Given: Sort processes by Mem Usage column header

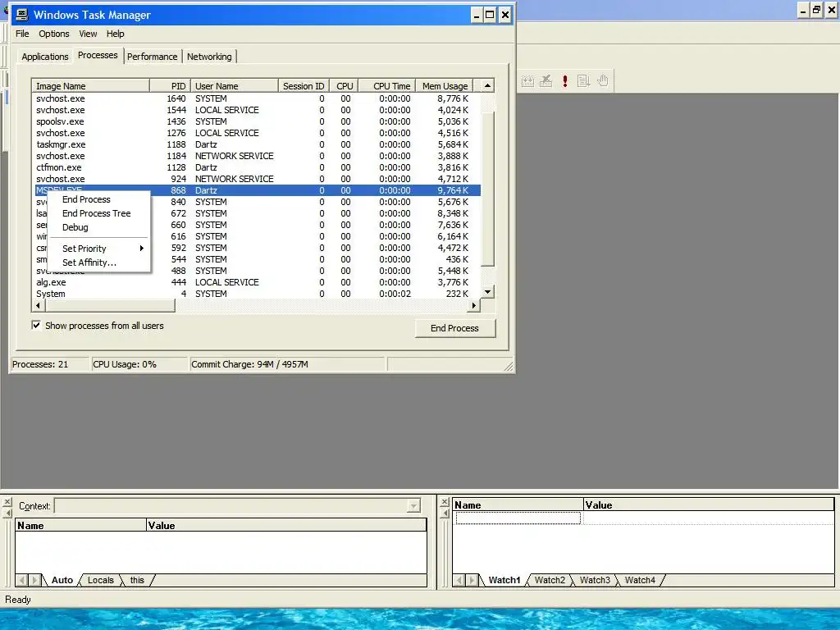Looking at the screenshot, I should [x=444, y=85].
